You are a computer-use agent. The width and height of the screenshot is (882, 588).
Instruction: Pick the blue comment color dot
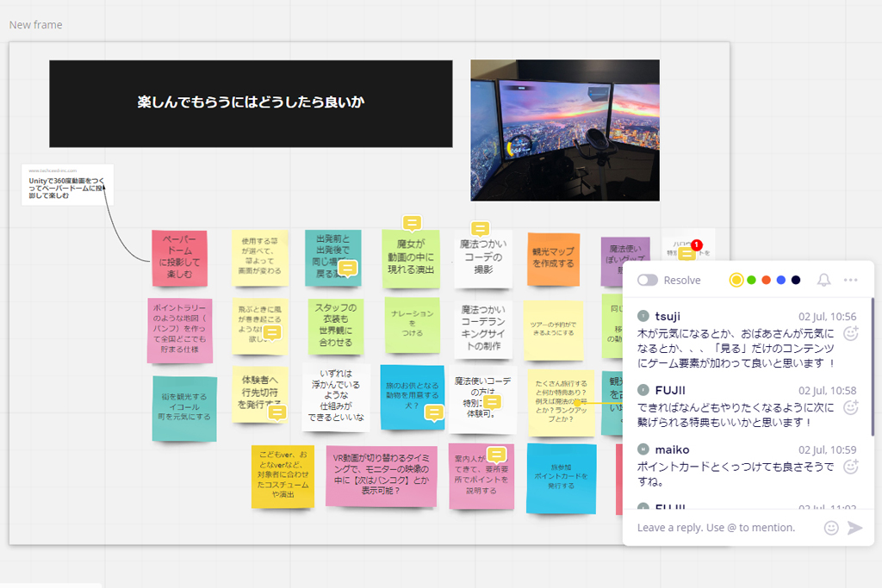point(780,280)
